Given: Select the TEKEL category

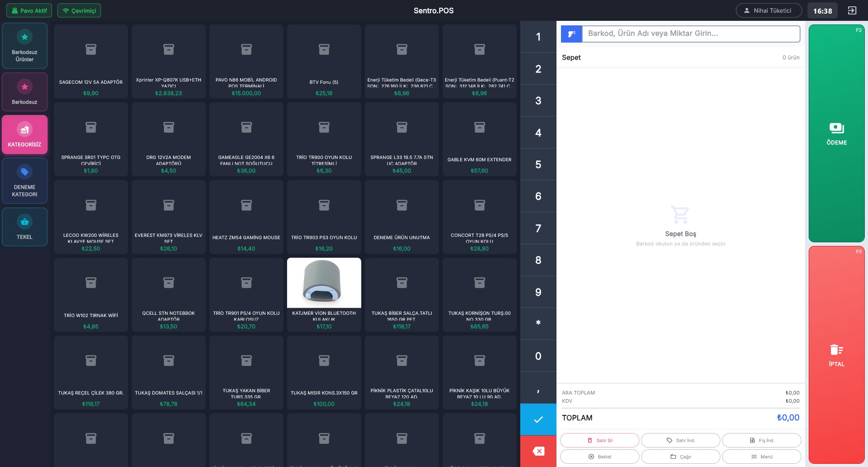Looking at the screenshot, I should coord(24,227).
